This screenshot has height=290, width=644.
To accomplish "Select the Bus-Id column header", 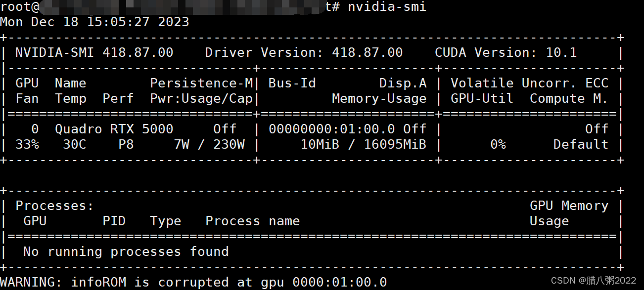I will tap(292, 83).
